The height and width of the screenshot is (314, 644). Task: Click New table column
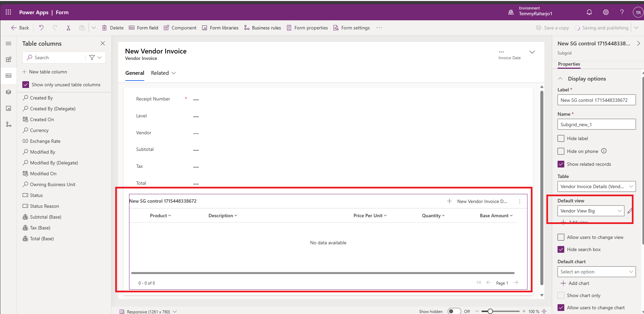click(45, 72)
